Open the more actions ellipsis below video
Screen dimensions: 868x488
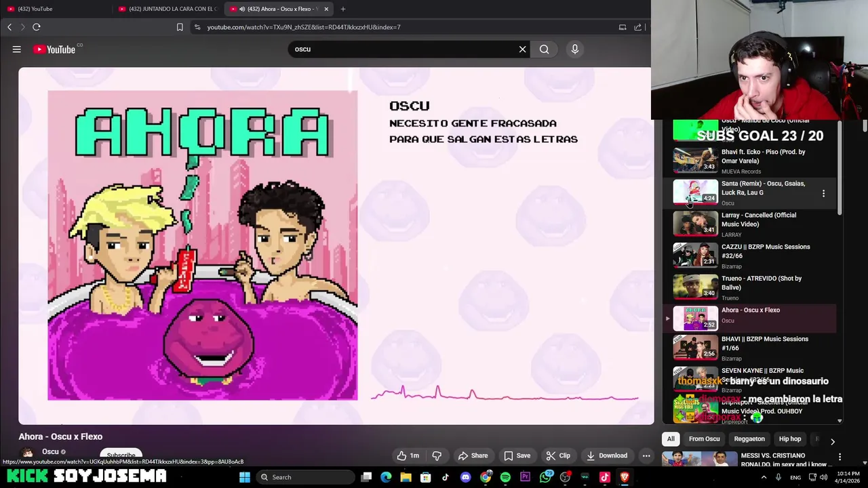point(646,455)
